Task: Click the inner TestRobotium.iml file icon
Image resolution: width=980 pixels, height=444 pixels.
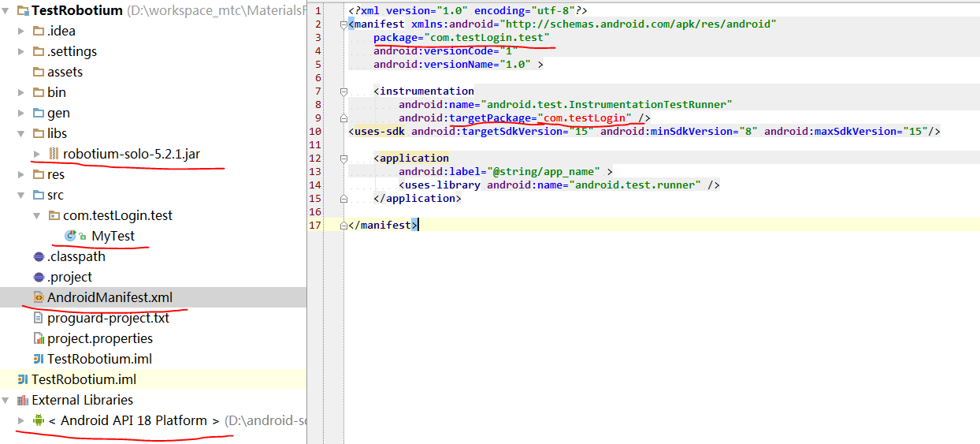Action: [39, 360]
